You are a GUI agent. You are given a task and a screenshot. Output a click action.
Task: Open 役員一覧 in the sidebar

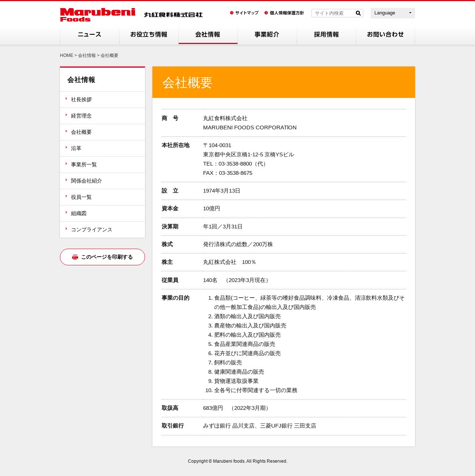pyautogui.click(x=102, y=197)
